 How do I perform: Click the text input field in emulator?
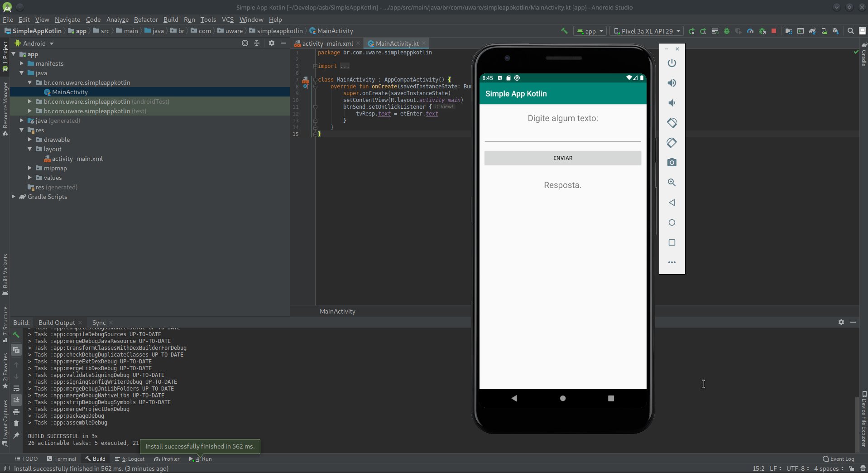tap(562, 135)
